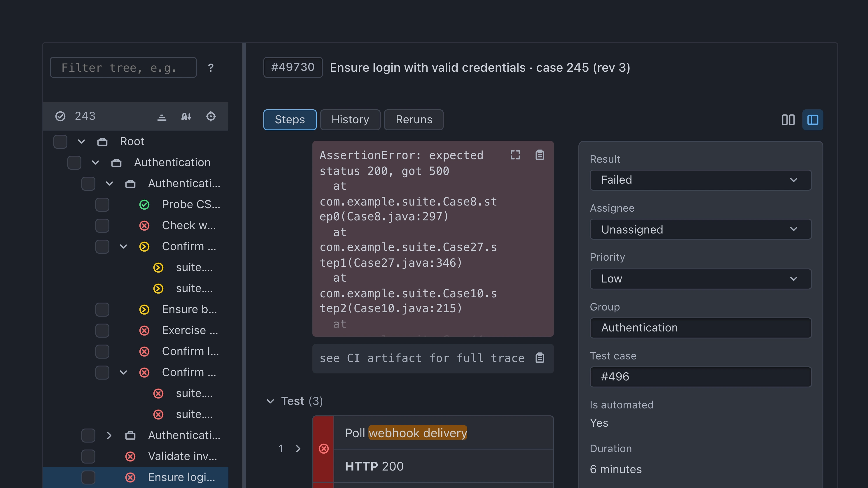
Task: Tick the checkbox for Root
Action: point(60,141)
